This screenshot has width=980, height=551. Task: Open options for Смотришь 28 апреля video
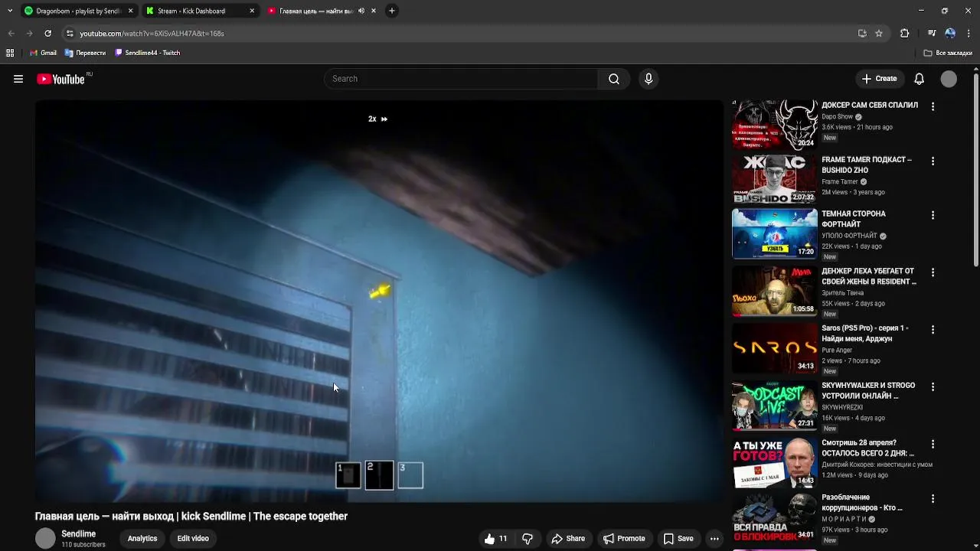933,444
